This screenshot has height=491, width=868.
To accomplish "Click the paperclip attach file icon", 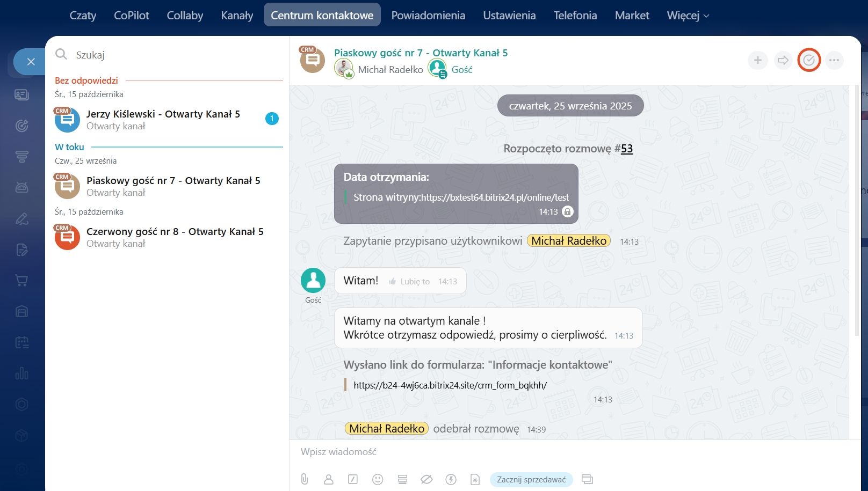I will [x=305, y=479].
